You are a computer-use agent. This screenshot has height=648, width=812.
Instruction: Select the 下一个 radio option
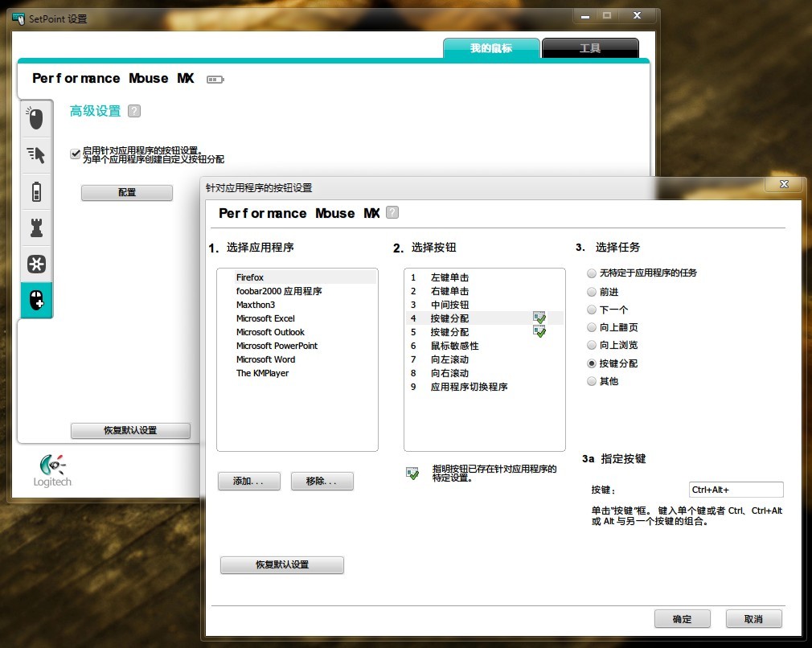(592, 310)
